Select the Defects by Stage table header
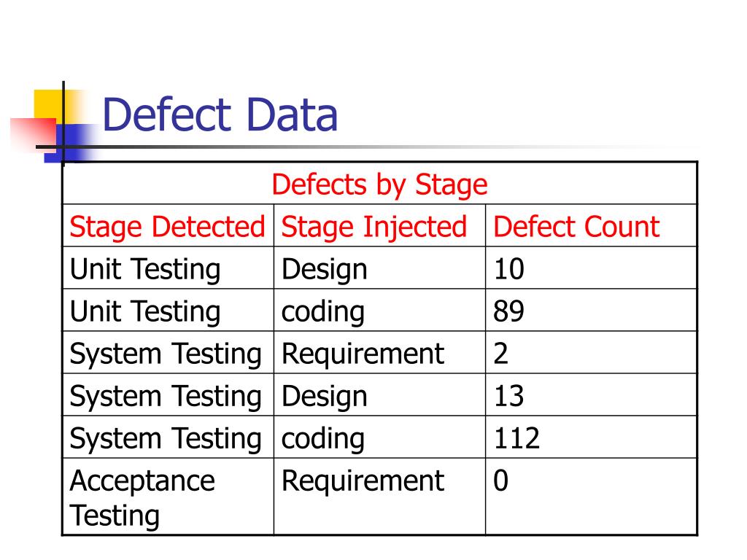Viewport: 747px width, 560px height. 379,184
